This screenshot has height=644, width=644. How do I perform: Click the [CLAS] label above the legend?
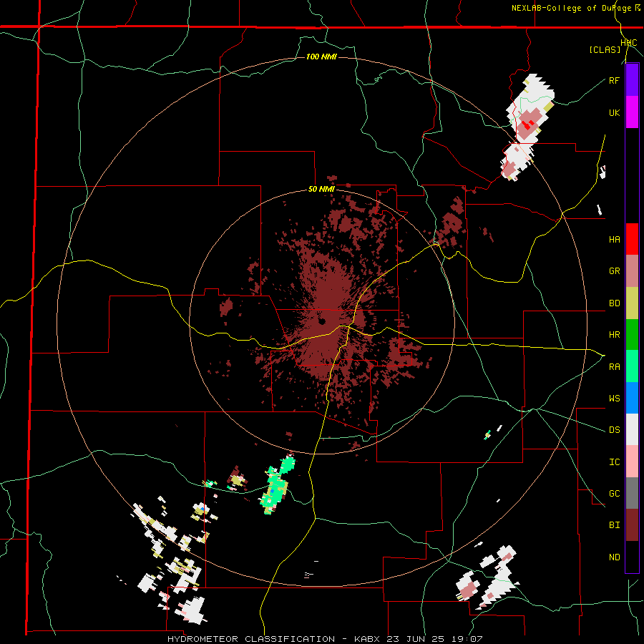point(605,50)
